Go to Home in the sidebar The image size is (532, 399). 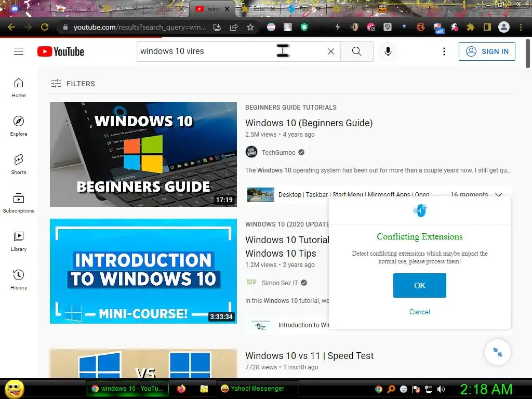[x=19, y=88]
